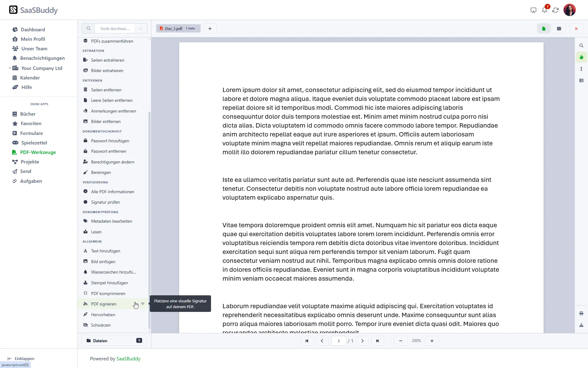Open Unser Team in sidebar
The image size is (588, 368).
(x=30, y=48)
